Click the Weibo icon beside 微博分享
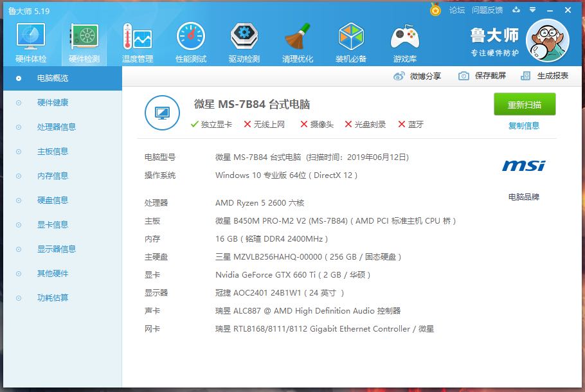Image resolution: width=585 pixels, height=392 pixels. (399, 76)
